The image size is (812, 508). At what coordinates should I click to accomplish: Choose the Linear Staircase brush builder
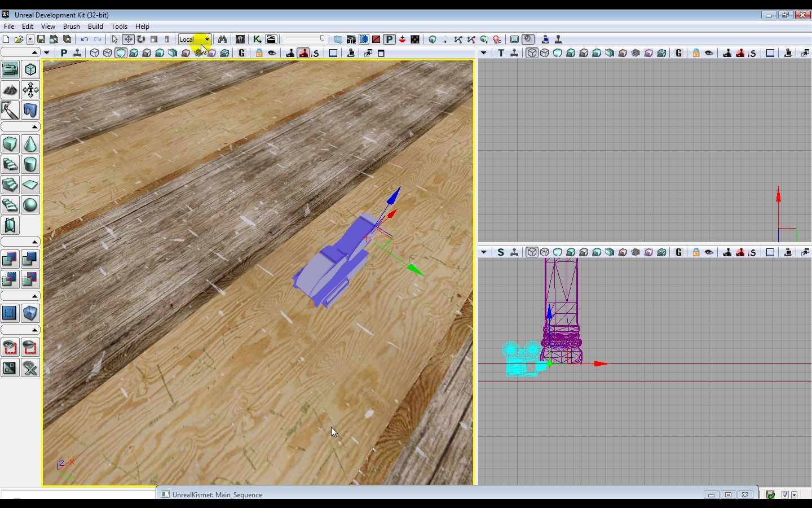[x=10, y=185]
